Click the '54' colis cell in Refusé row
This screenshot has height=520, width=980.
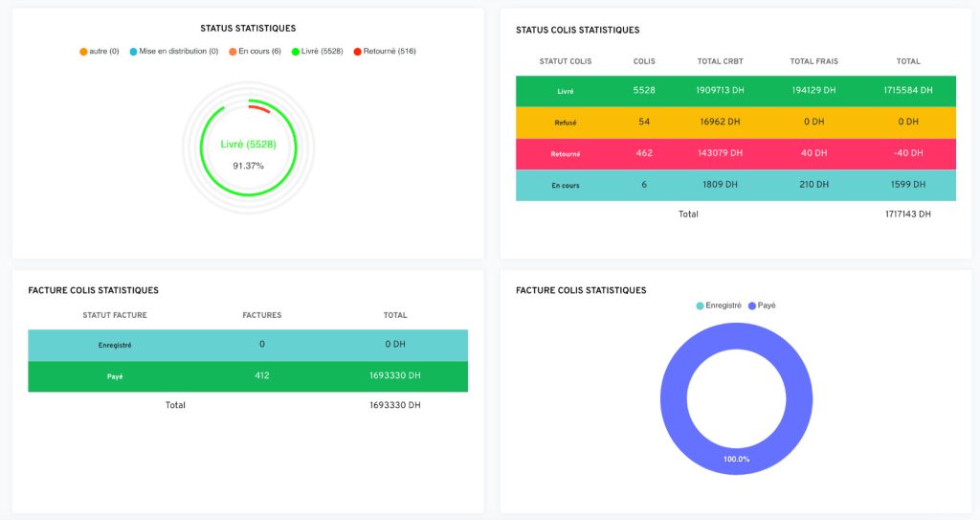tap(644, 122)
